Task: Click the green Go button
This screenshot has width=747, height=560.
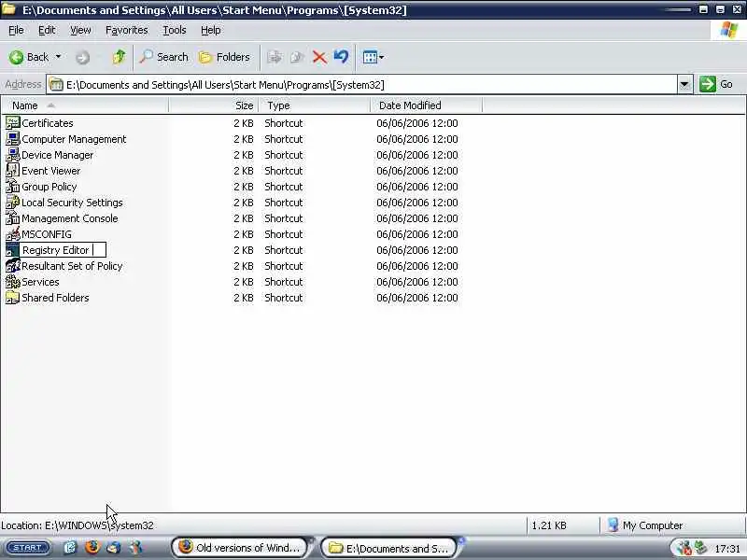Action: tap(716, 84)
